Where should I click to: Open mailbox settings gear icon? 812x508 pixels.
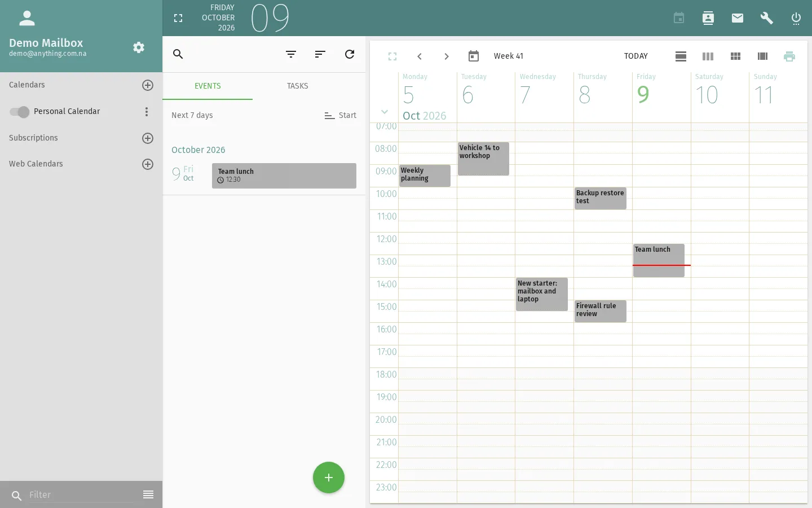[139, 47]
